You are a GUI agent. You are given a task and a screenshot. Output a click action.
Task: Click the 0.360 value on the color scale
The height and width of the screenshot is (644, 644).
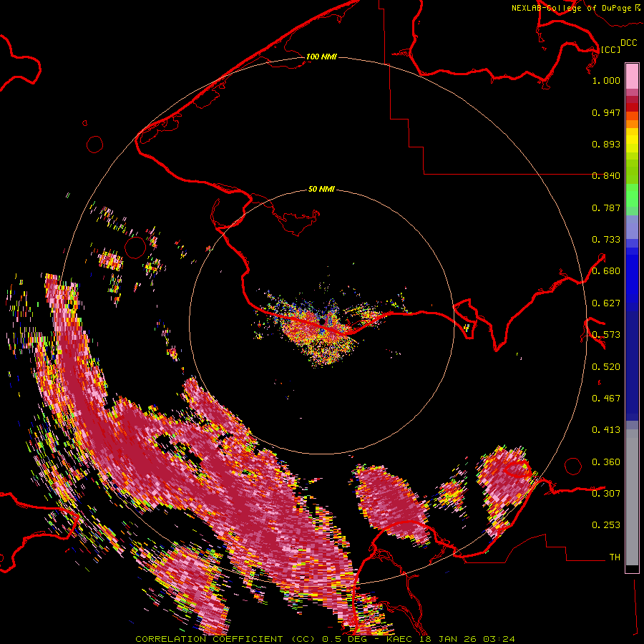click(x=606, y=462)
